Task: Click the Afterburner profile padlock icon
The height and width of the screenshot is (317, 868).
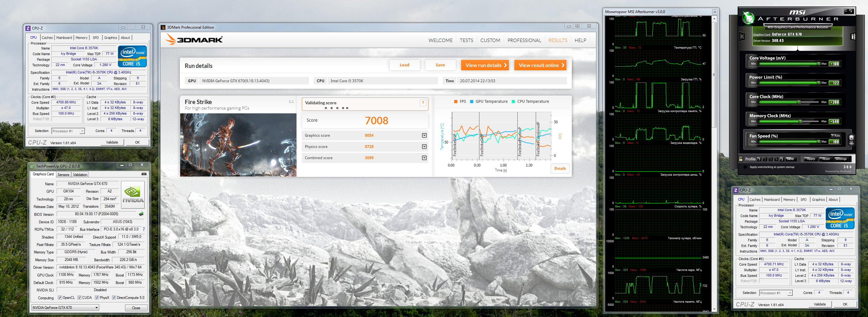Action: [x=741, y=159]
